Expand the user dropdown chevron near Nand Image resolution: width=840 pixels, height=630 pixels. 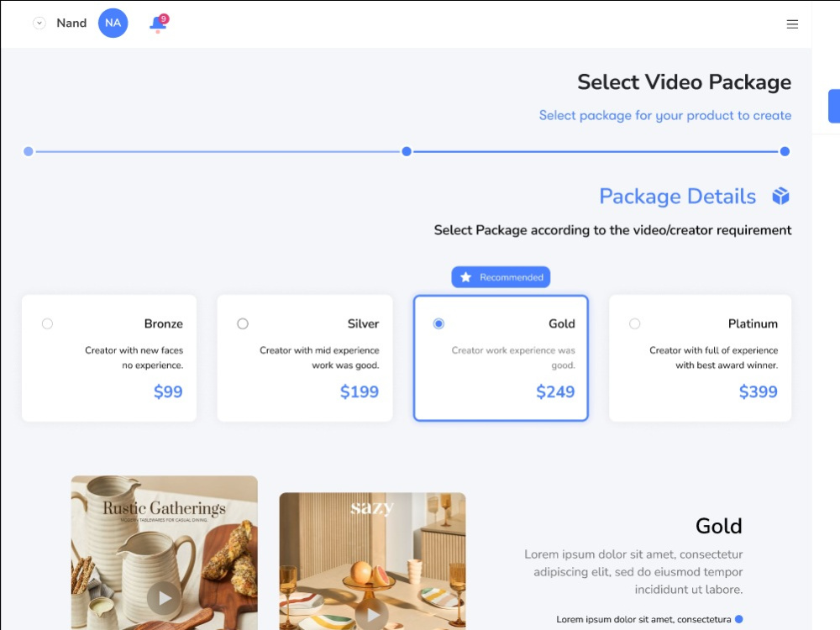(39, 23)
